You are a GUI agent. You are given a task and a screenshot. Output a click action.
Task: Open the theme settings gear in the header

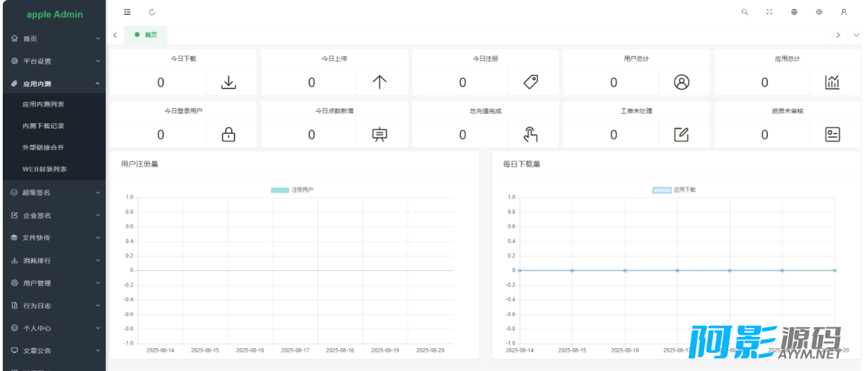pos(819,12)
